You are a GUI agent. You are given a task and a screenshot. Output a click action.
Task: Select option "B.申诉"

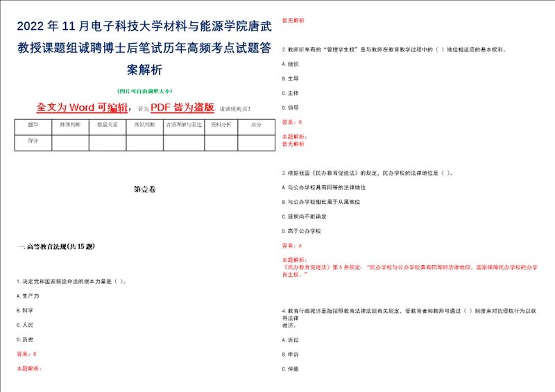290,355
